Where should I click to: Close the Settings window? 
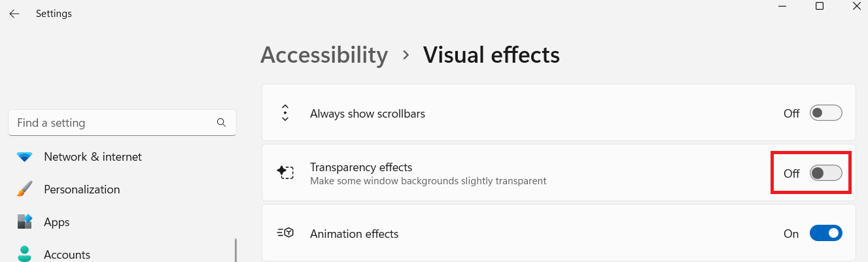pos(857,6)
